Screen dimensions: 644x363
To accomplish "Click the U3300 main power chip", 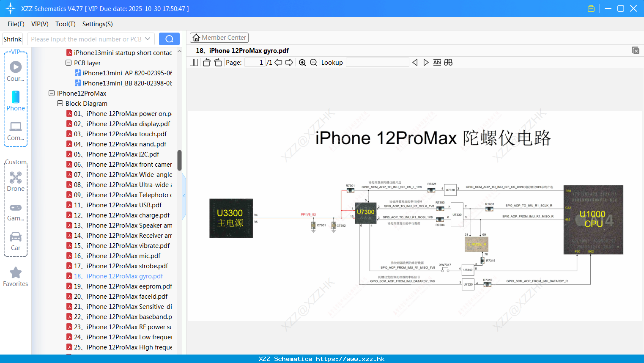I will [x=231, y=218].
